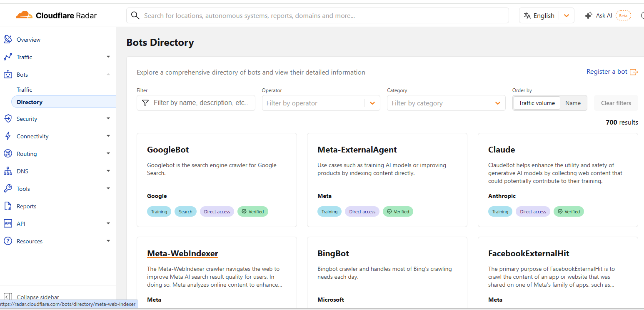Open the FacebookExternalHit bot page
The height and width of the screenshot is (310, 644).
(x=529, y=253)
